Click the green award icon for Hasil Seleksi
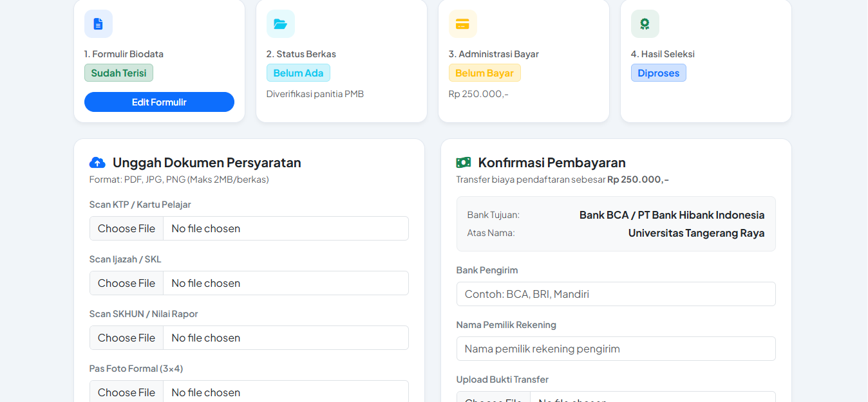The width and height of the screenshot is (868, 402). (x=645, y=24)
